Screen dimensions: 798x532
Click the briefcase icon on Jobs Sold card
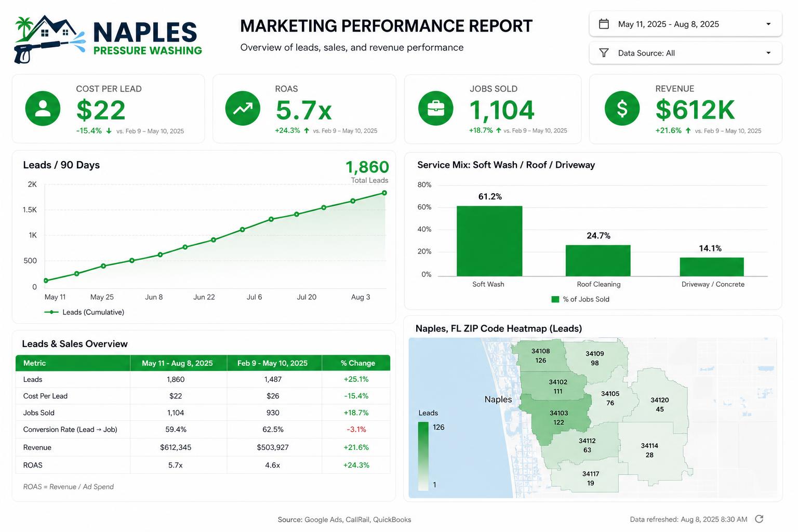[x=435, y=109]
